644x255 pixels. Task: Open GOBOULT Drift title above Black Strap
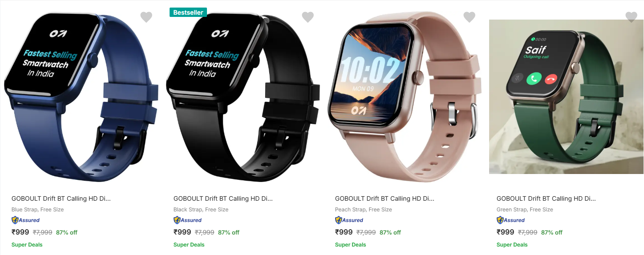(x=223, y=198)
